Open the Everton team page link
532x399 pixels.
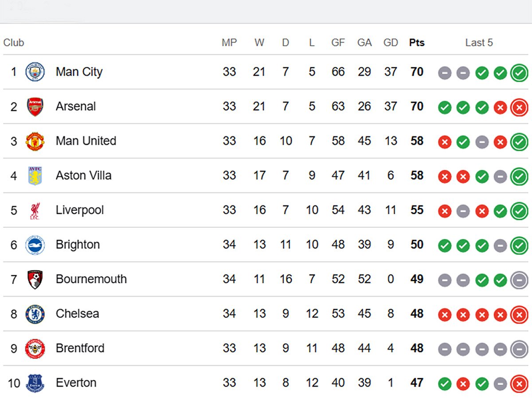(x=76, y=383)
